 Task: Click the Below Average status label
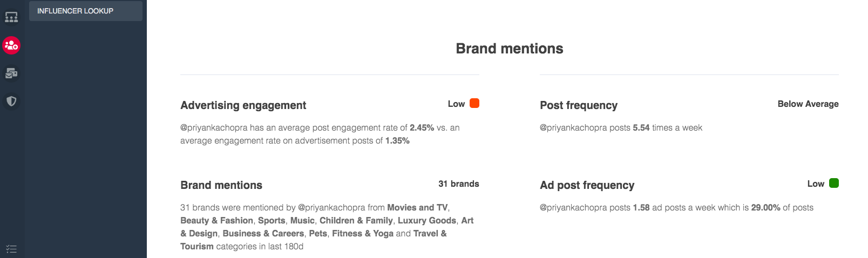[808, 104]
